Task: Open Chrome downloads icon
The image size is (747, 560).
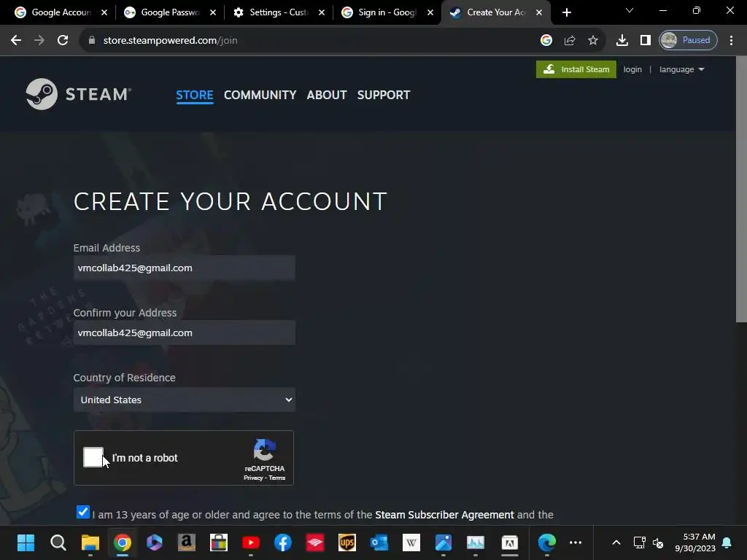Action: (x=622, y=41)
